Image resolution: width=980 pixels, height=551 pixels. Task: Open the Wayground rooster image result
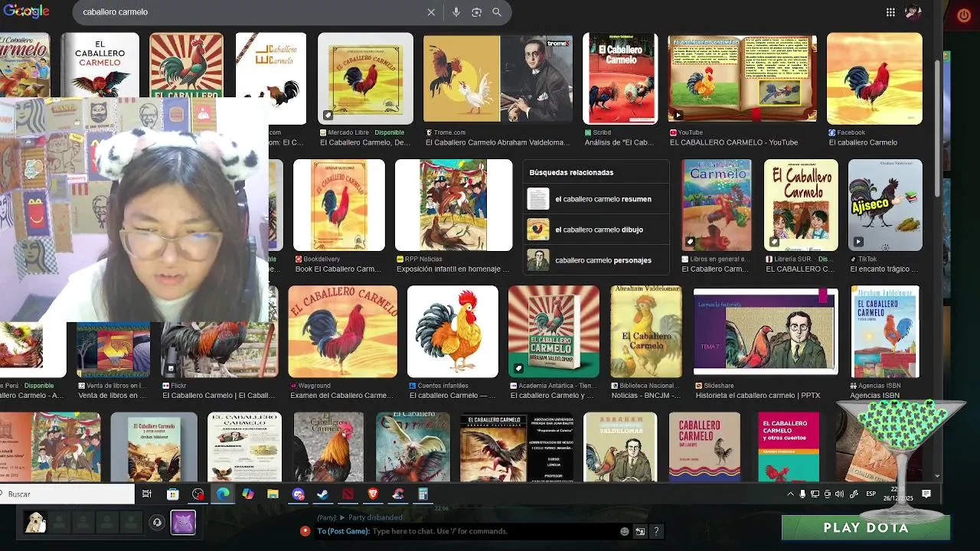click(x=342, y=331)
